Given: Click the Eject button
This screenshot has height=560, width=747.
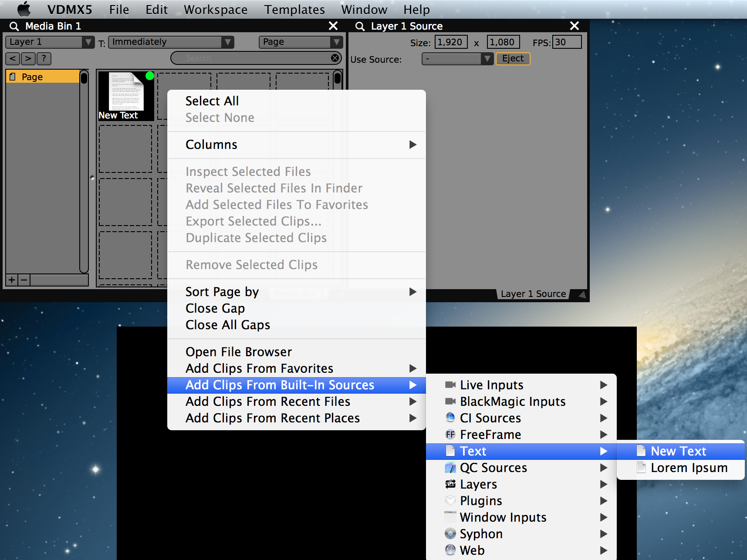Looking at the screenshot, I should (x=513, y=58).
